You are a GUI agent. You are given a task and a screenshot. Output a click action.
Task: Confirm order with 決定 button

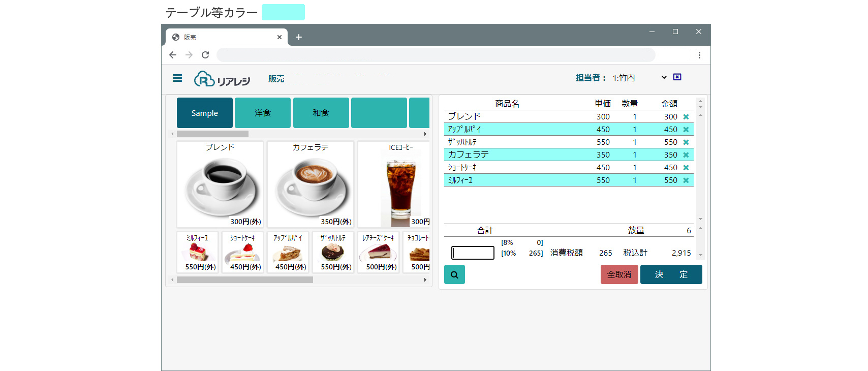671,274
